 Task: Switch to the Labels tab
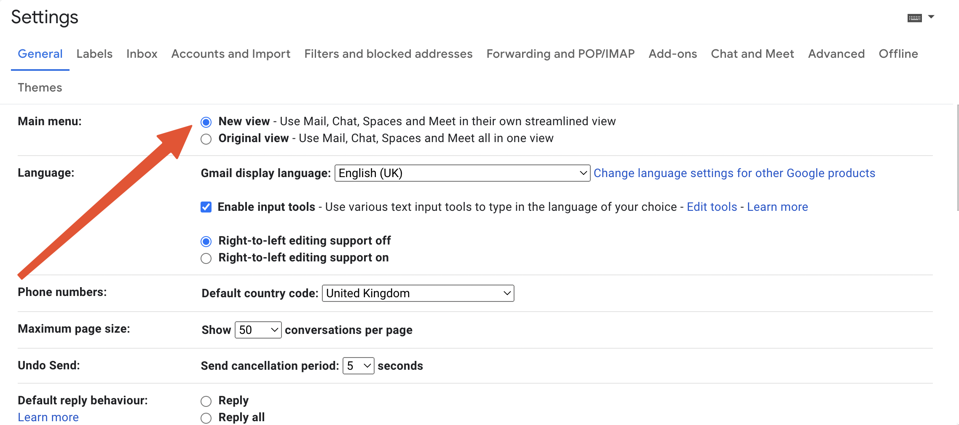(x=94, y=54)
